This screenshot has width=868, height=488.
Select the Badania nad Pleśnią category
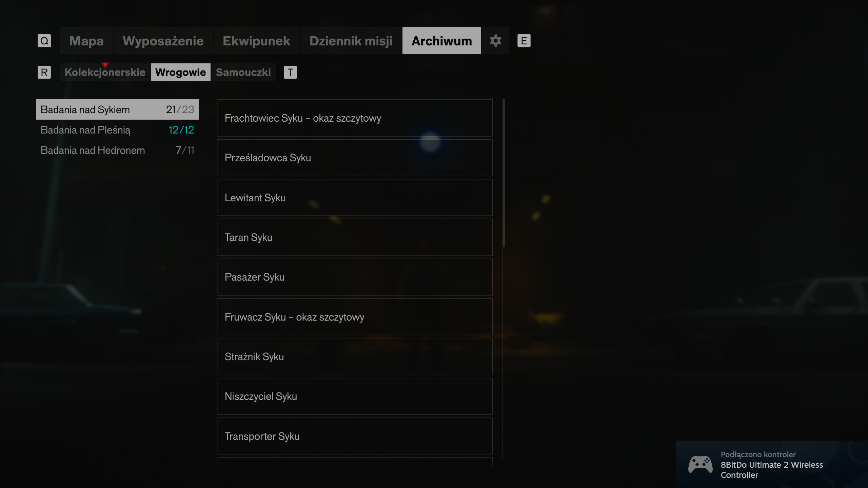[117, 130]
